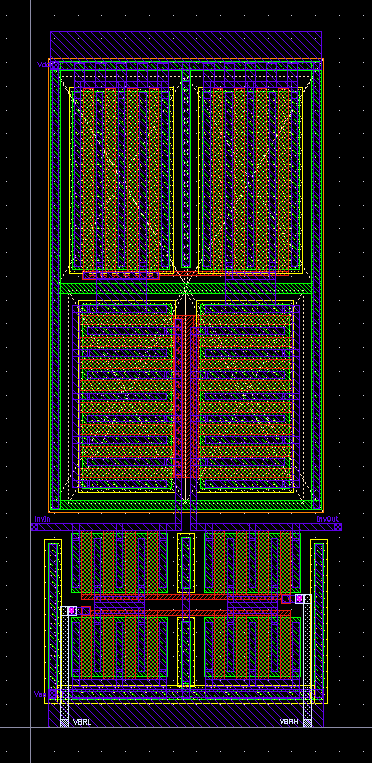Select the VBRL label text
The height and width of the screenshot is (763, 372).
[82, 722]
